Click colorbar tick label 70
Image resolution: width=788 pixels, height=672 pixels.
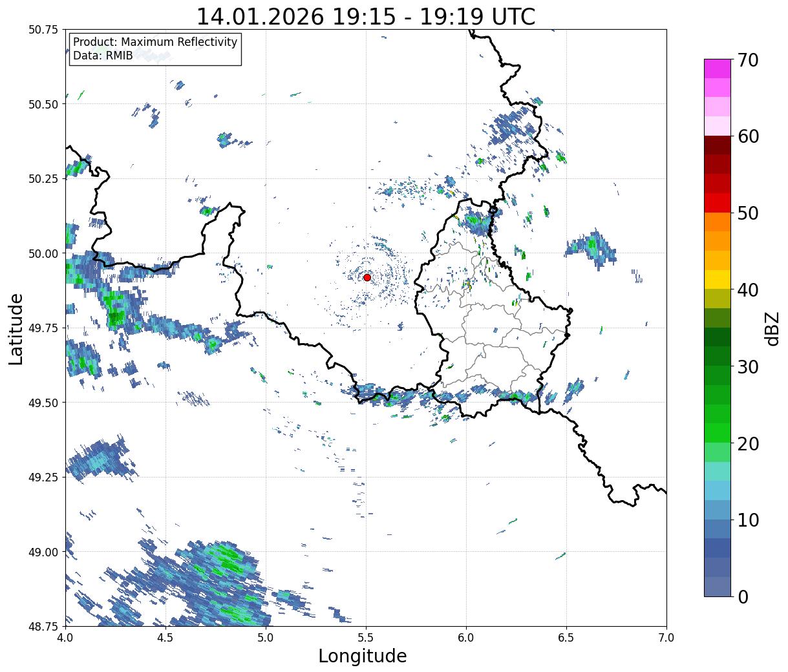click(x=747, y=60)
